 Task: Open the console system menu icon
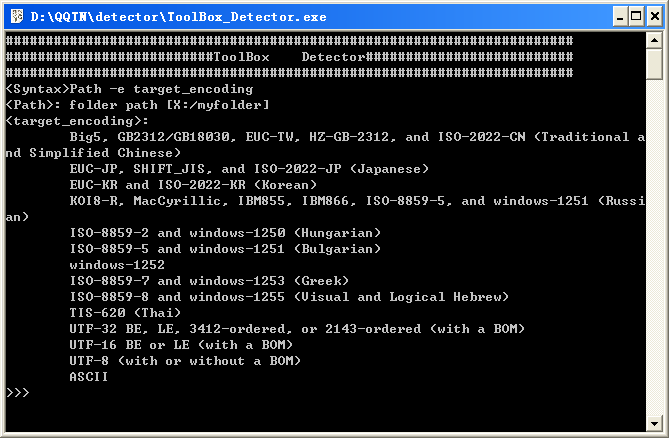(x=15, y=15)
